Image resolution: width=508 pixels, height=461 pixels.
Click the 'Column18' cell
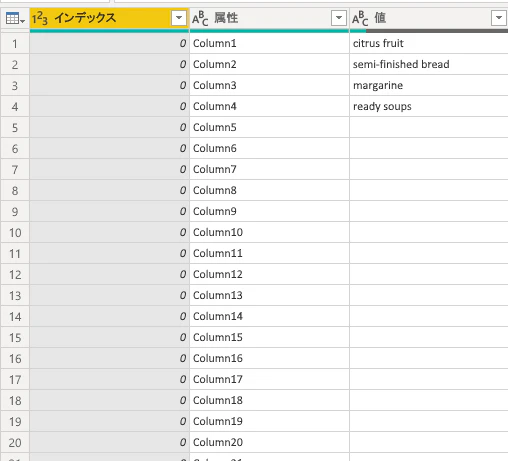tap(269, 400)
